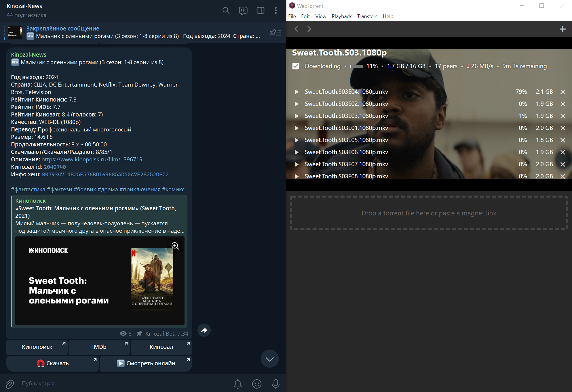This screenshot has height=392, width=572.
Task: Search in the Kinozal-News channel
Action: [226, 11]
